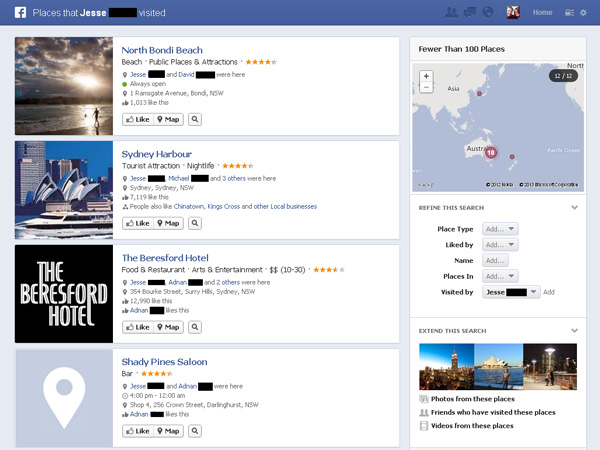Open Chinatown link under Sydney Harbour
The width and height of the screenshot is (600, 450).
pos(189,207)
